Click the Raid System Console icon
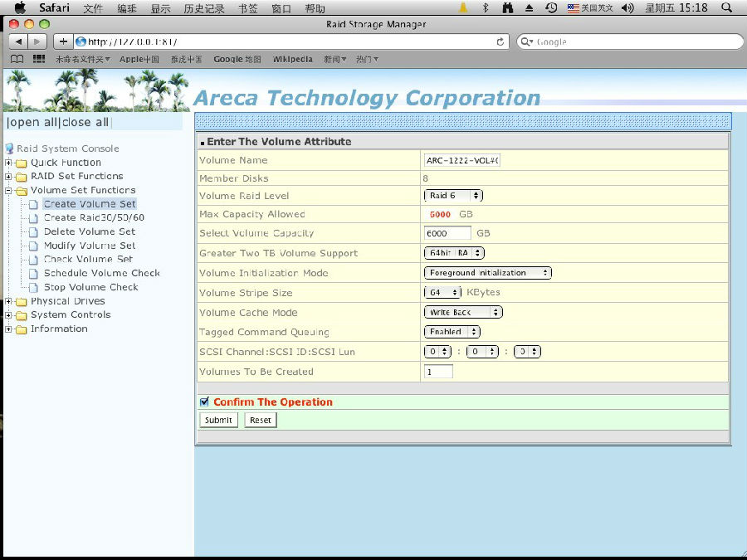Viewport: 747px width, 560px height. 9,149
